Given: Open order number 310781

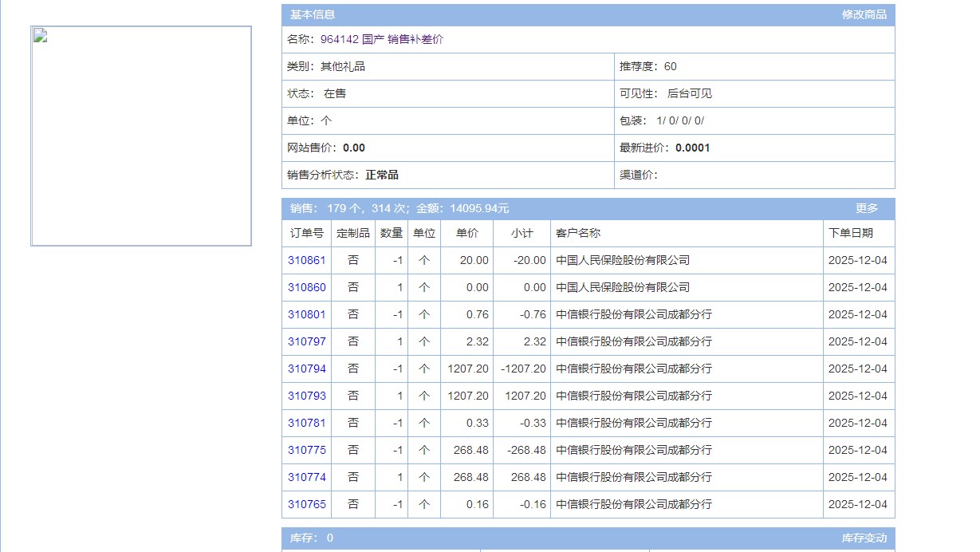Looking at the screenshot, I should click(306, 423).
